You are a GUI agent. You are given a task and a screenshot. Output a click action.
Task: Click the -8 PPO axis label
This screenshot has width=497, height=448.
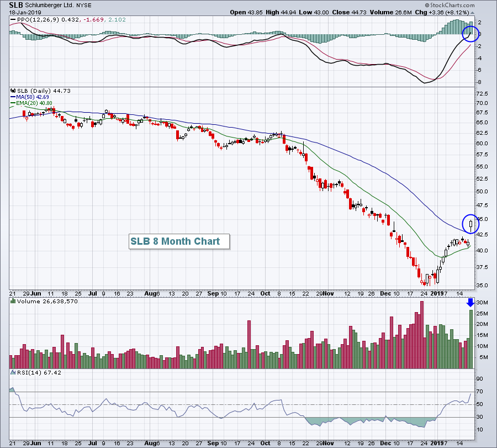click(479, 82)
